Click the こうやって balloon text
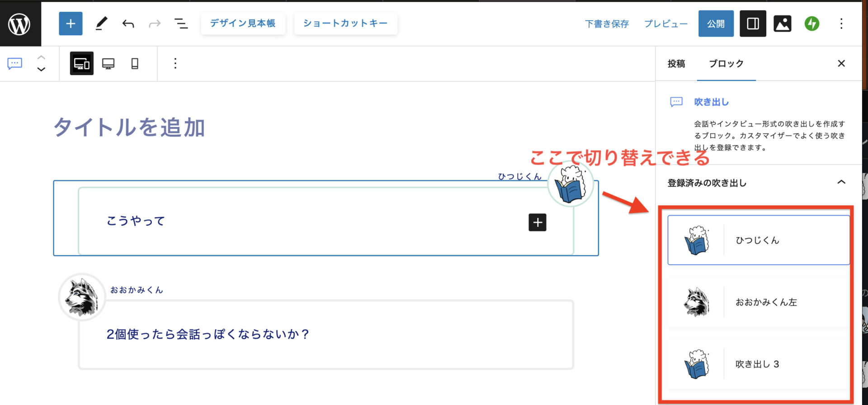 point(136,221)
